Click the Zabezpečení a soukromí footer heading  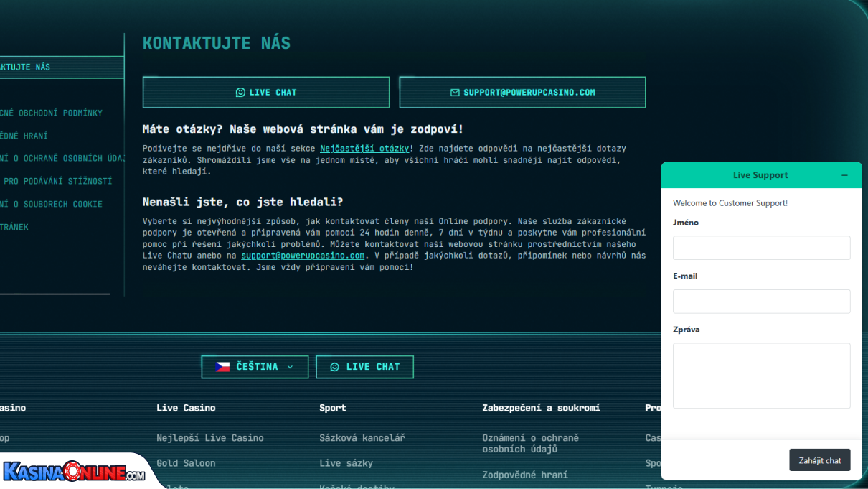541,408
